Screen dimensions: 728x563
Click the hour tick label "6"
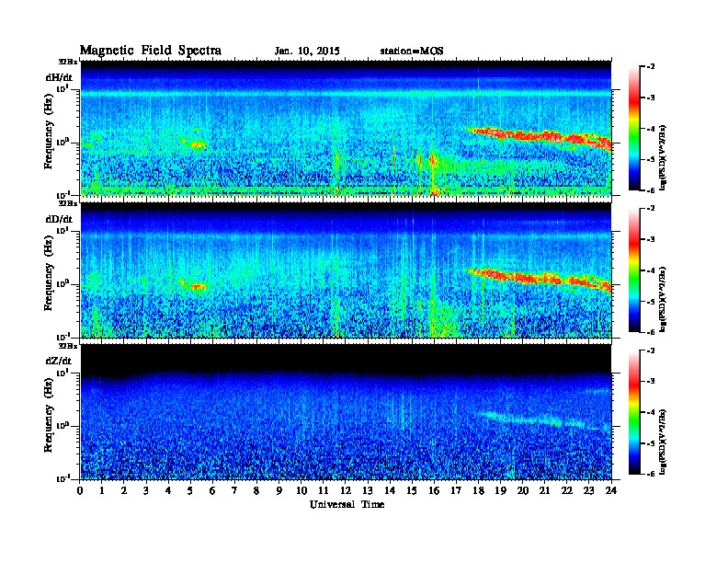click(212, 491)
